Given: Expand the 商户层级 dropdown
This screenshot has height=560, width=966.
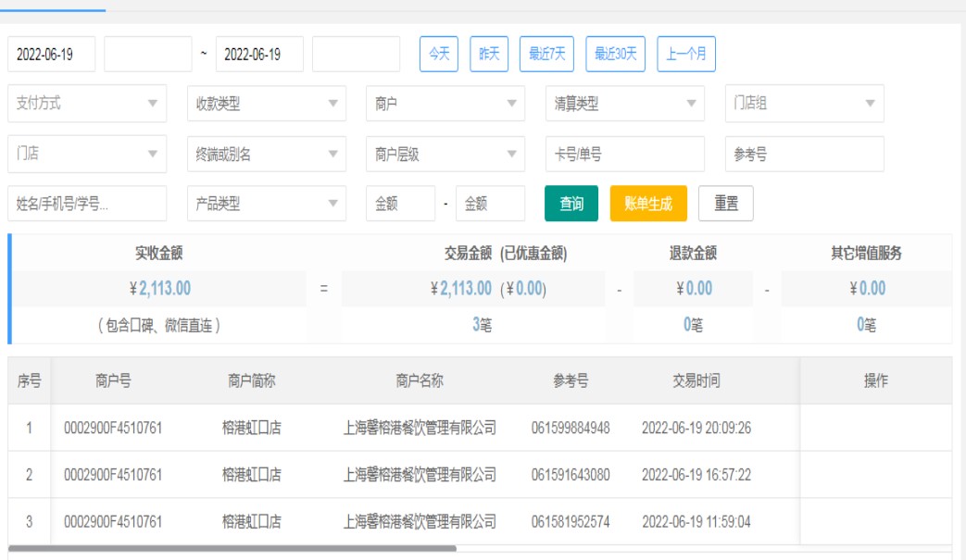Looking at the screenshot, I should 445,154.
